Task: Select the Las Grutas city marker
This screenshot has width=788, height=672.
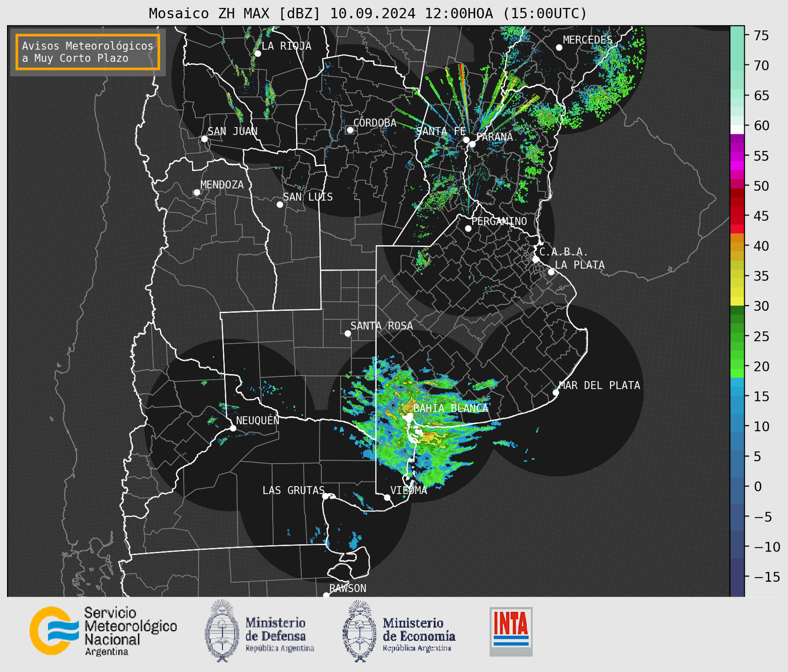Action: coord(326,496)
